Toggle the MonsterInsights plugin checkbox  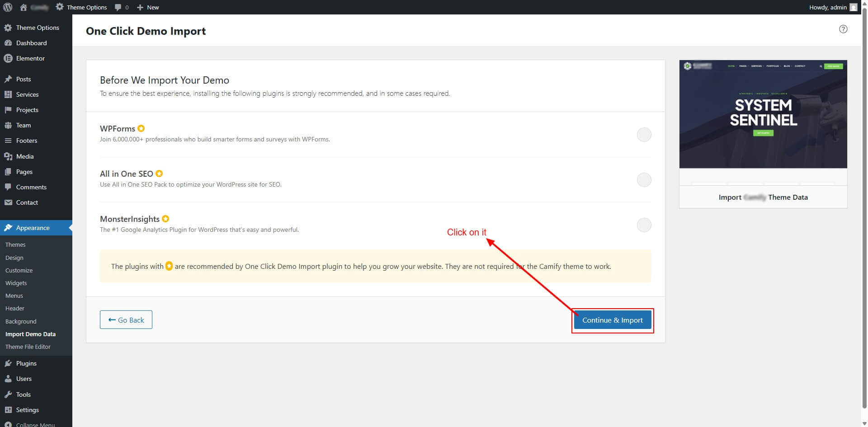tap(644, 225)
